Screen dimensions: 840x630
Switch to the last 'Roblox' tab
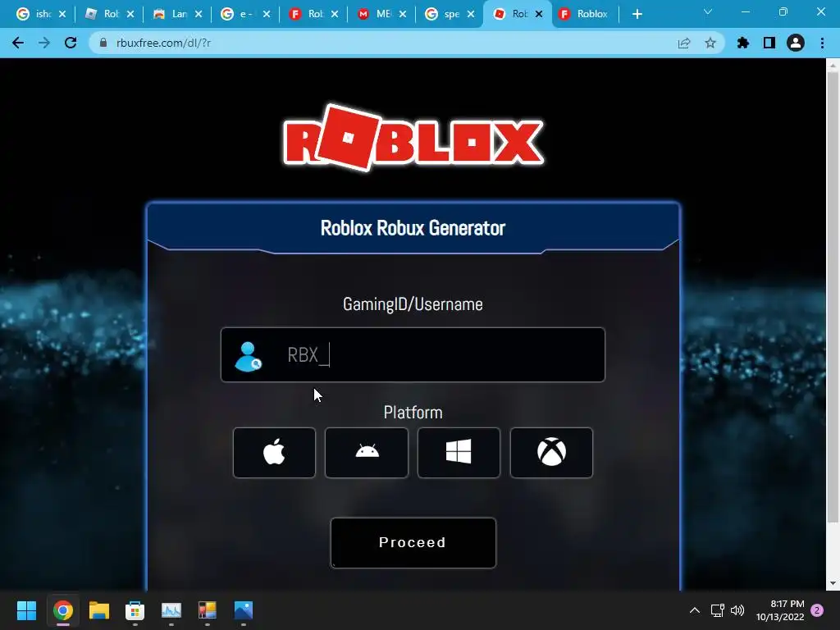point(584,14)
